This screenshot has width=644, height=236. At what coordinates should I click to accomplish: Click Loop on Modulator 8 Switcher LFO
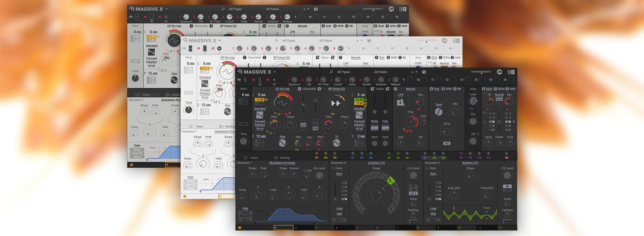339,208
